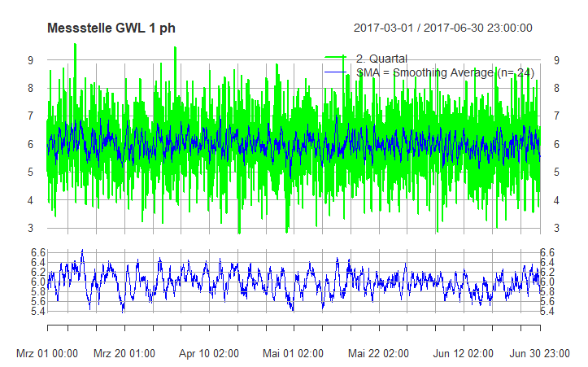Click the Mrz 01 00:00 axis label
The width and height of the screenshot is (588, 367).
(x=48, y=354)
